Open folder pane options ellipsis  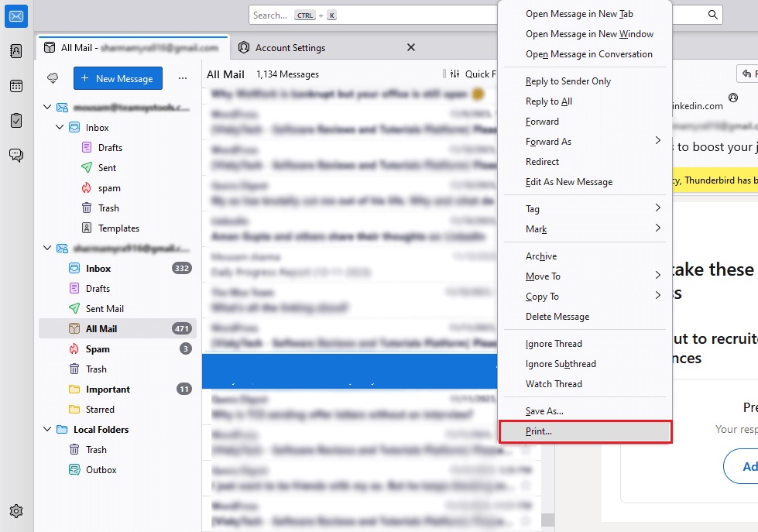pos(182,78)
